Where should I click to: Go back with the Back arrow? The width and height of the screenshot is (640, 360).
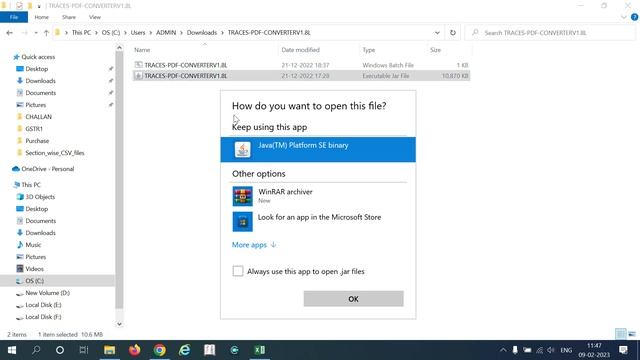coord(9,33)
